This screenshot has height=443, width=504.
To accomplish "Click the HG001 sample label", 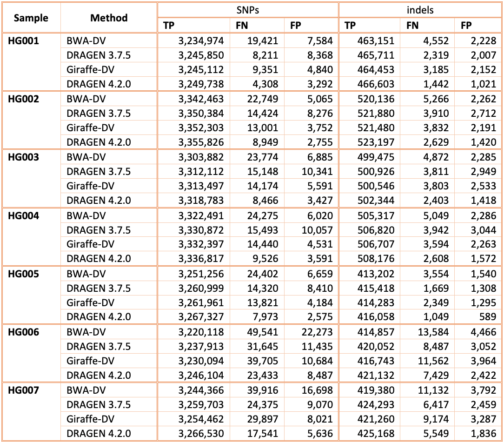I will click(x=23, y=40).
